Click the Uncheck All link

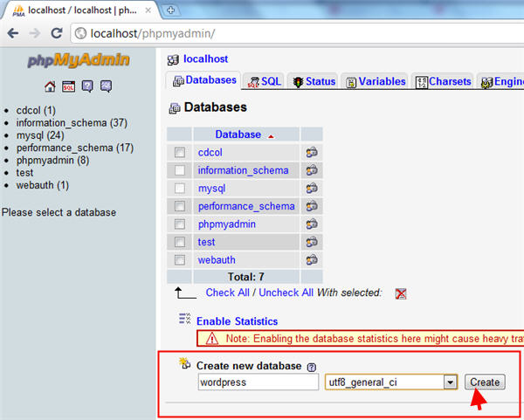point(286,293)
